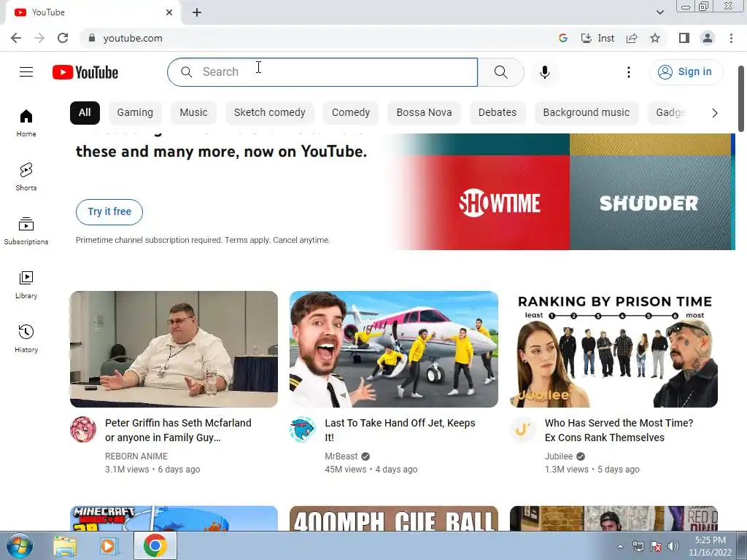747x560 pixels.
Task: Open the YouTube hamburger guide menu
Action: point(26,72)
